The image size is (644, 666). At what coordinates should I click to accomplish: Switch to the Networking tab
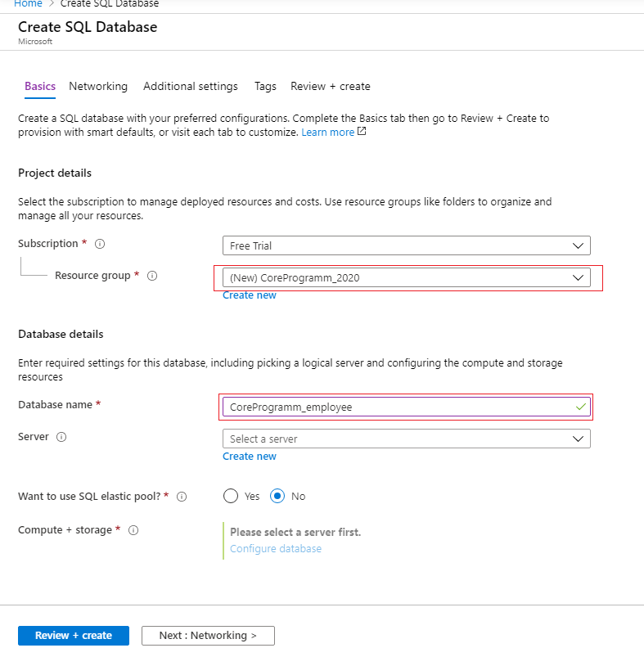pyautogui.click(x=98, y=86)
